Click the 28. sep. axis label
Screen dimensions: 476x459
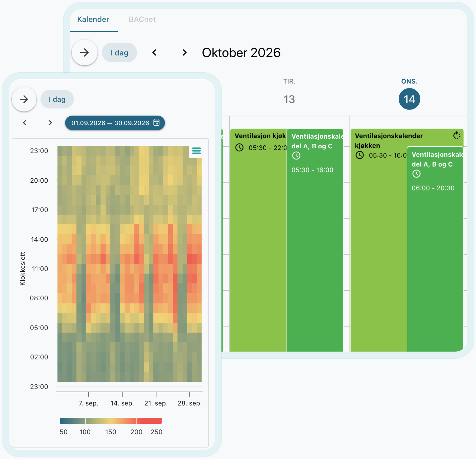tap(190, 403)
